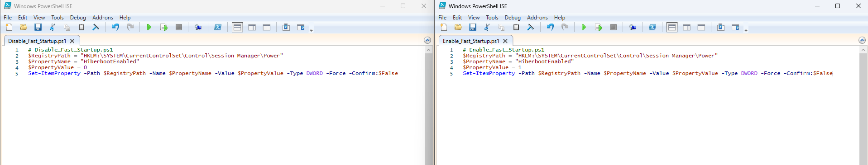Show script pane maximized in right window
Image resolution: width=868 pixels, height=165 pixels.
click(701, 28)
